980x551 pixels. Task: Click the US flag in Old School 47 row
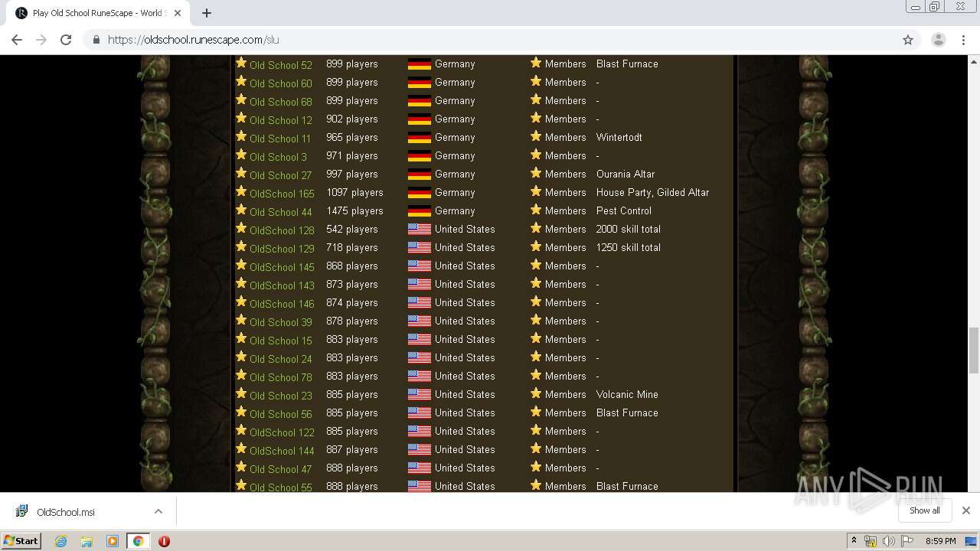tap(419, 468)
